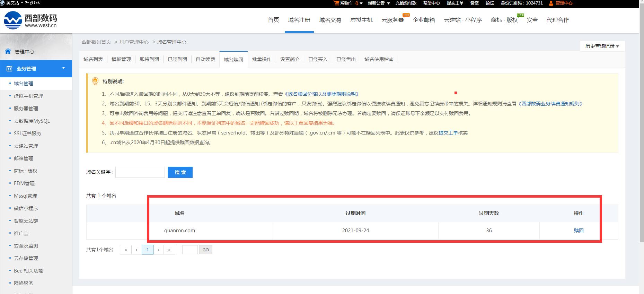
Task: Expand the 历史查询记录 dropdown
Action: 602,46
